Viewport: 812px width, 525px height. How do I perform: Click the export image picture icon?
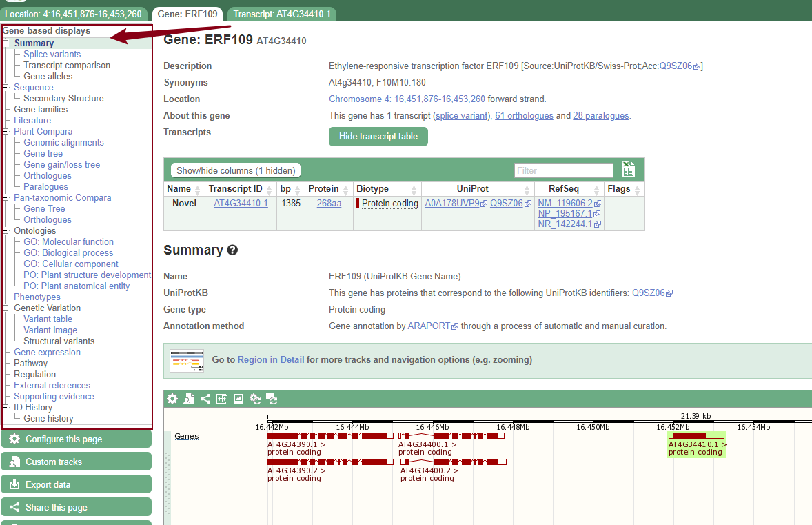click(x=238, y=399)
